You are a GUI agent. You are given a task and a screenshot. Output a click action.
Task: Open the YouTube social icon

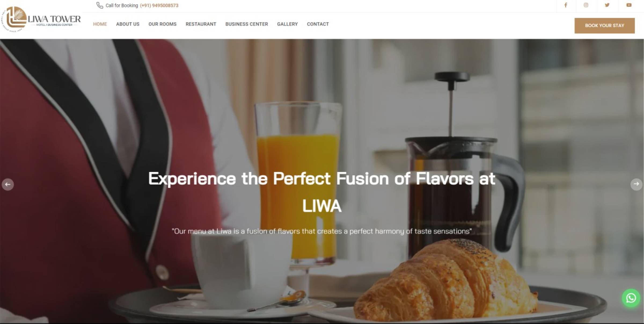coord(629,5)
